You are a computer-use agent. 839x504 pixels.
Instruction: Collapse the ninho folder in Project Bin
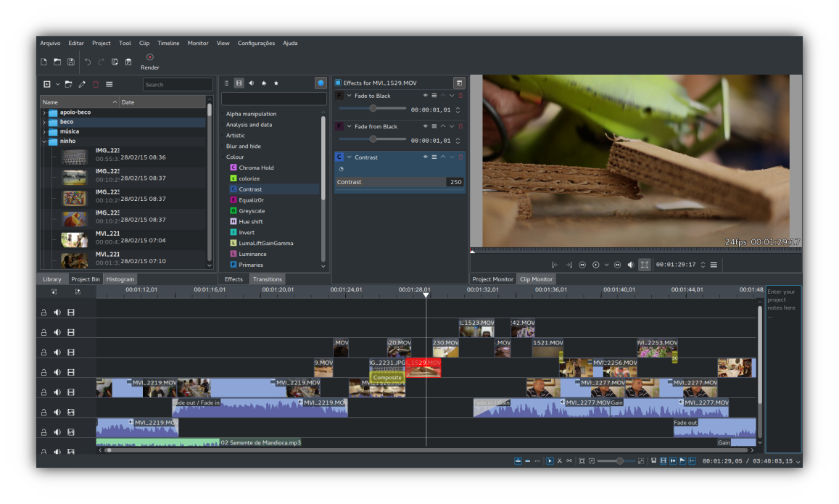44,141
